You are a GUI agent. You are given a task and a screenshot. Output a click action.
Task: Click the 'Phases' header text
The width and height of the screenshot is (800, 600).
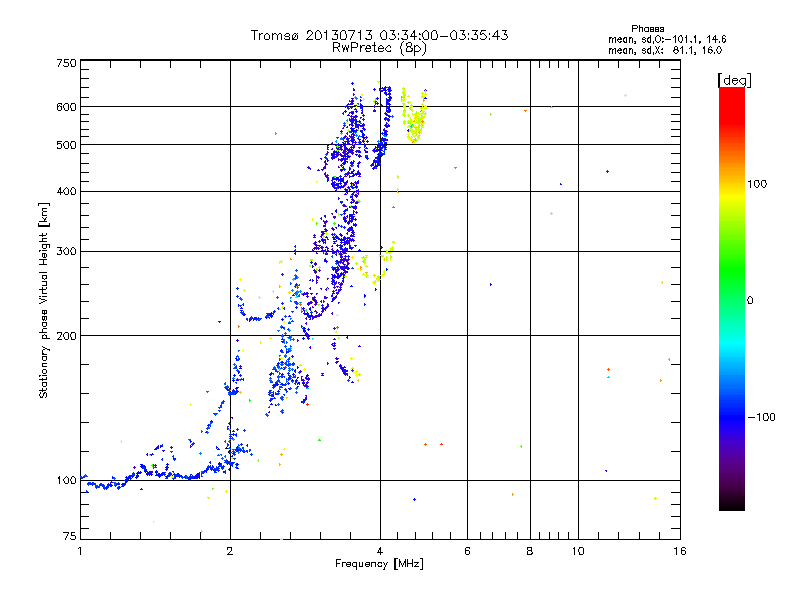click(647, 29)
